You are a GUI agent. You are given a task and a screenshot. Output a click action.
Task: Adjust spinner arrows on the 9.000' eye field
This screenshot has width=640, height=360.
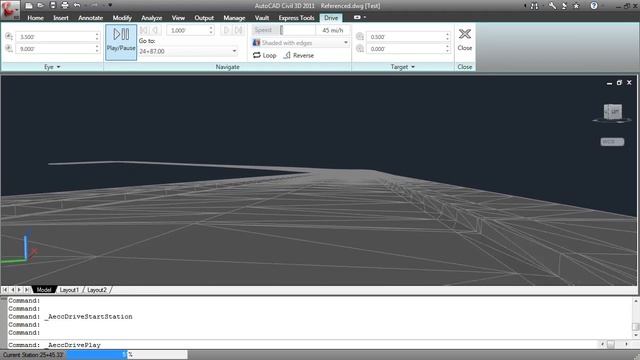[x=97, y=49]
